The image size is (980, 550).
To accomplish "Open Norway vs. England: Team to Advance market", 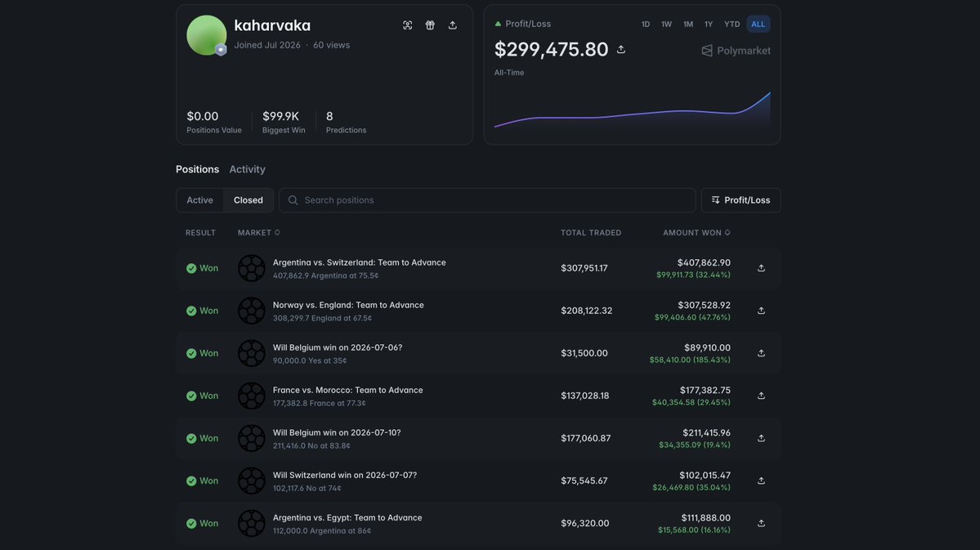I will tap(348, 305).
